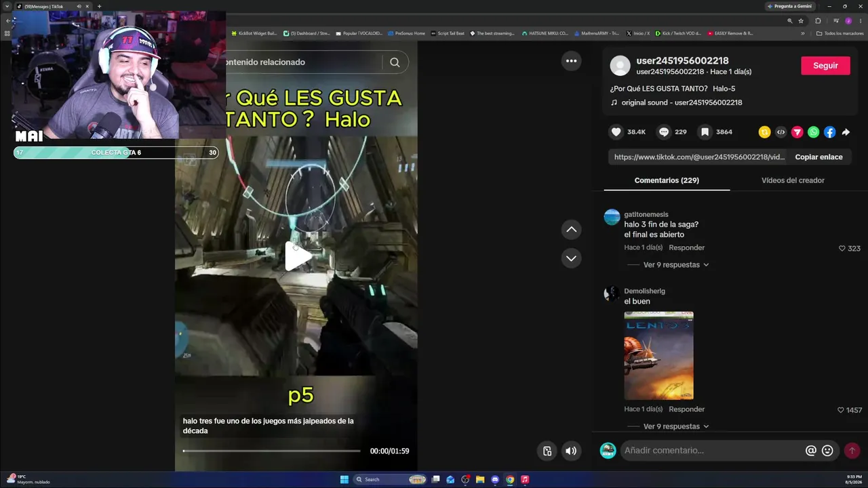Open the emoji picker in comment box
The width and height of the screenshot is (868, 488).
(x=827, y=451)
